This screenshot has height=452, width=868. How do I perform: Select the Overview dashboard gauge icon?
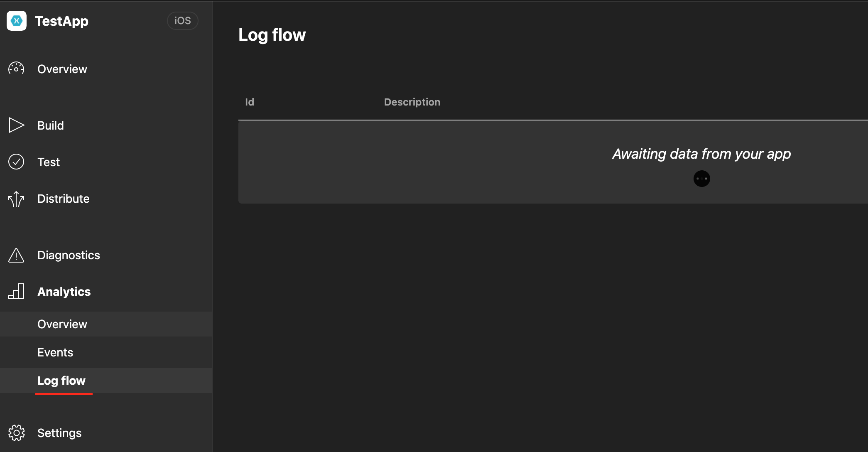point(16,69)
